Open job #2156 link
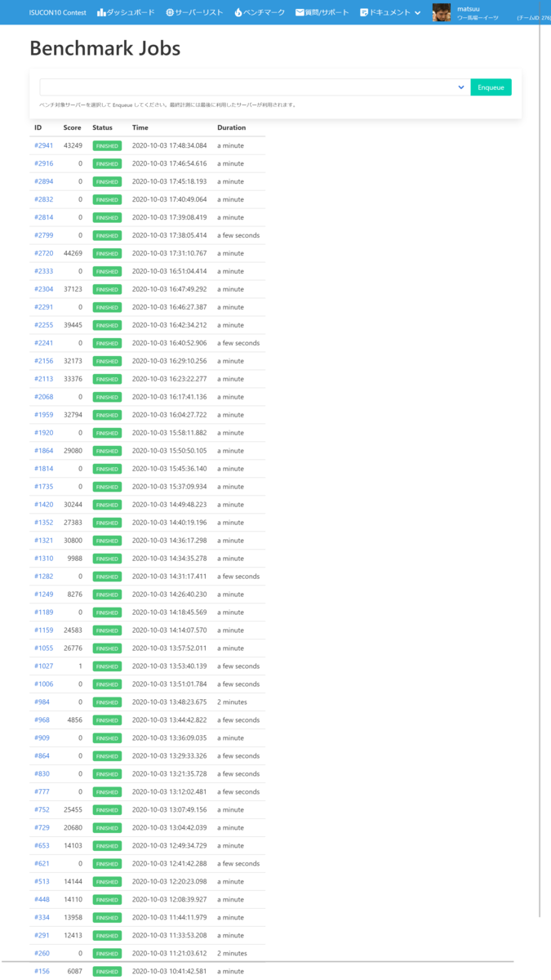The width and height of the screenshot is (551, 980). (x=43, y=361)
